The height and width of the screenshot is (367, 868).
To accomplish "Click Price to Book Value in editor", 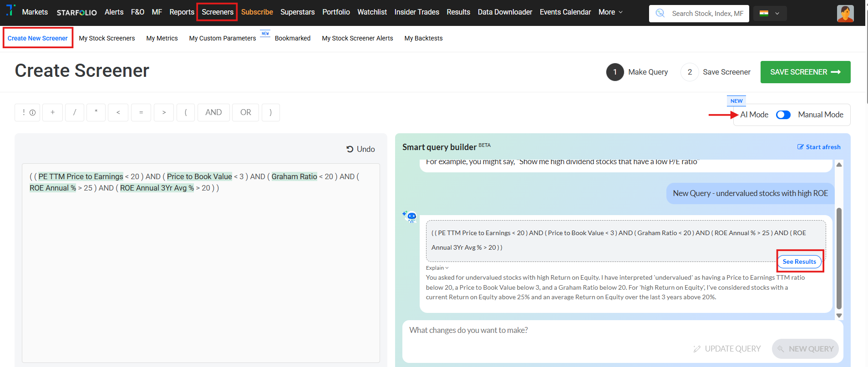I will coord(199,176).
